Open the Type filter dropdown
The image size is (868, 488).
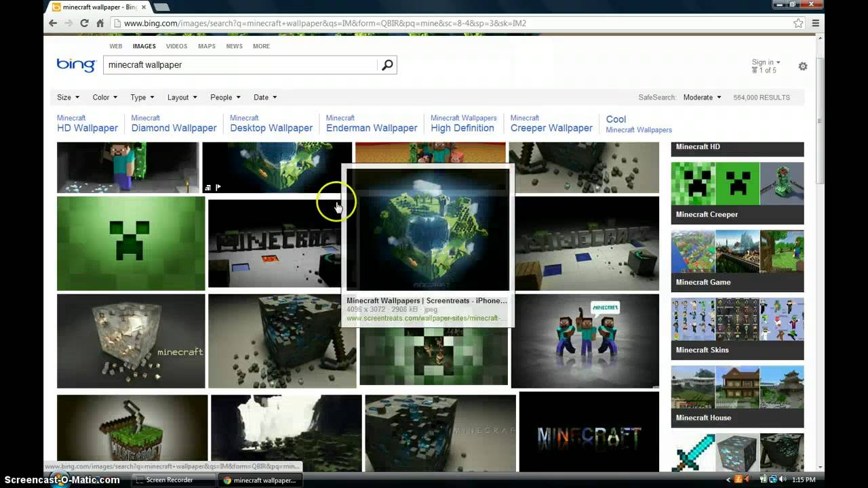pyautogui.click(x=142, y=98)
